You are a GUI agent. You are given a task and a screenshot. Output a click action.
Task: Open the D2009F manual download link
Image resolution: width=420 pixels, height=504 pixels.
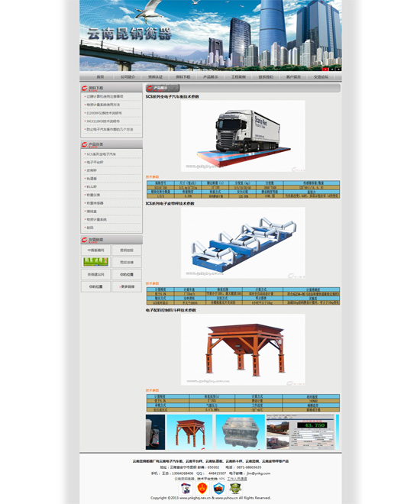(x=104, y=113)
